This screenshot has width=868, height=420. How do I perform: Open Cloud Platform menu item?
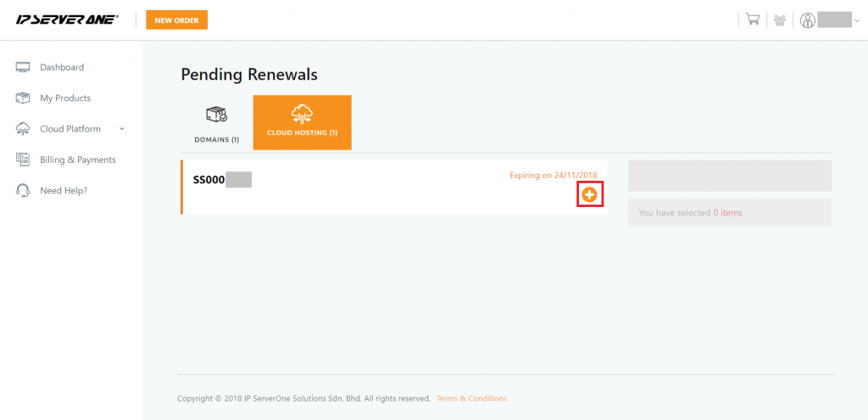(x=70, y=129)
